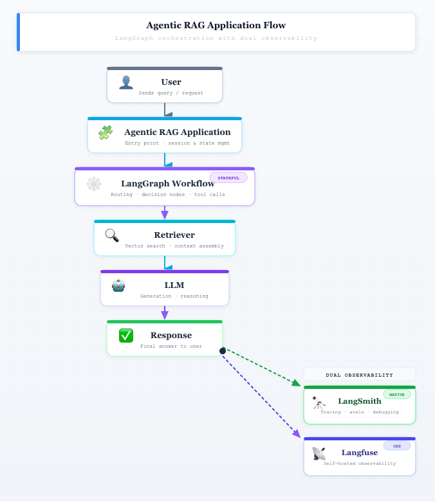
Task: Click the Agentic RAG Application Flow title
Action: click(x=216, y=25)
